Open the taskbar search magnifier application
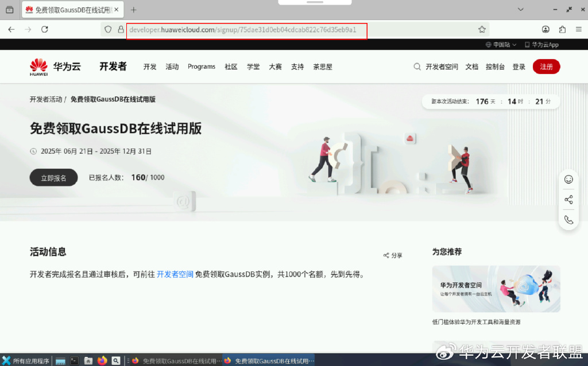The height and width of the screenshot is (366, 588). point(116,361)
